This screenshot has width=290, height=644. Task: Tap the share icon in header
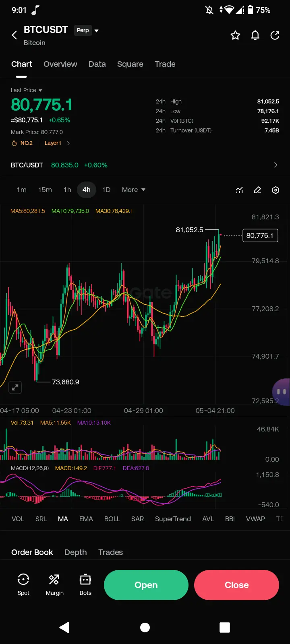pyautogui.click(x=275, y=35)
